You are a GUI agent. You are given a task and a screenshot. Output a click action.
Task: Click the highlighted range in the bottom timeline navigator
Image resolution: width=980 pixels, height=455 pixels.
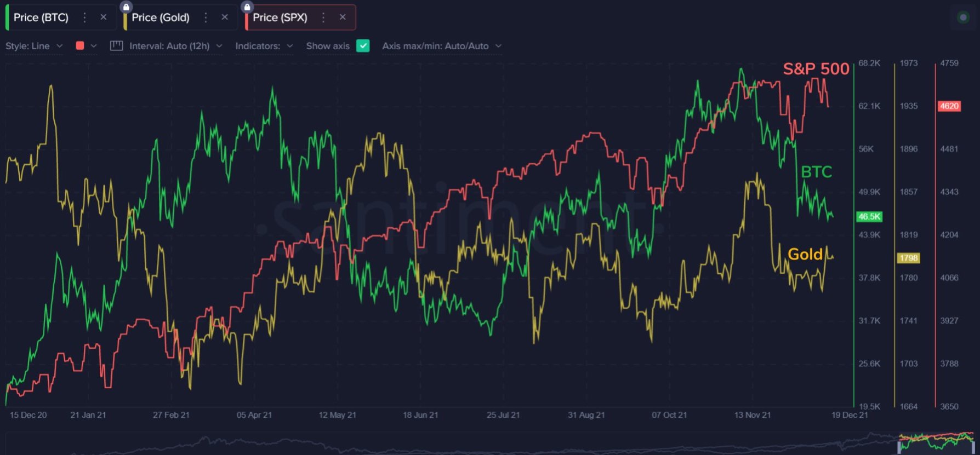tap(937, 442)
